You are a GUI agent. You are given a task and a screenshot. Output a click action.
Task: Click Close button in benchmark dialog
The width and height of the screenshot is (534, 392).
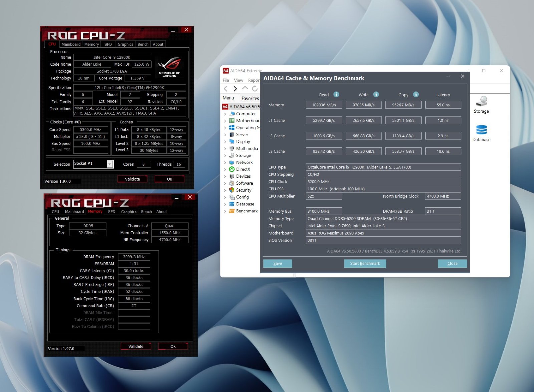point(452,263)
